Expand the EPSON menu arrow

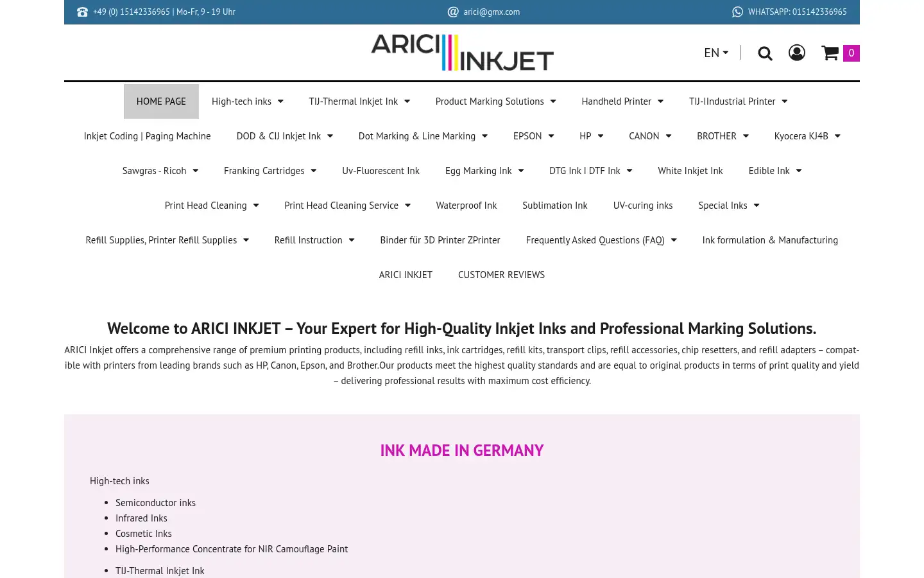[x=551, y=136]
